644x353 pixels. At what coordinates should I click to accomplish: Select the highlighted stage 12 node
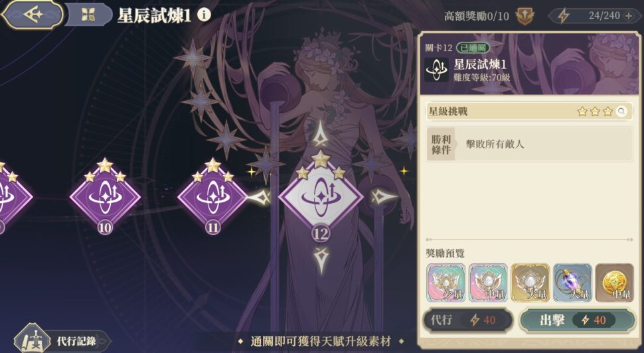coord(321,197)
